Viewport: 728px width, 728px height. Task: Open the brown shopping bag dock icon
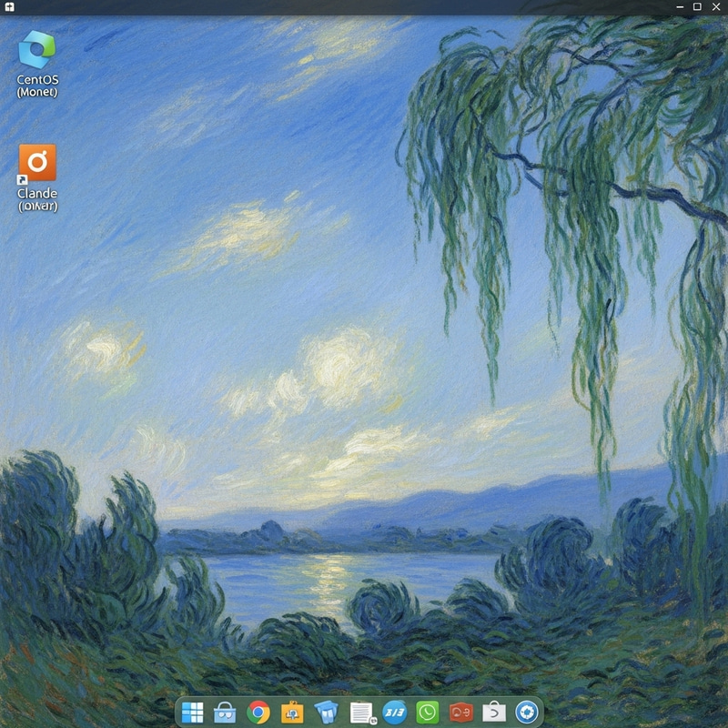tap(494, 713)
